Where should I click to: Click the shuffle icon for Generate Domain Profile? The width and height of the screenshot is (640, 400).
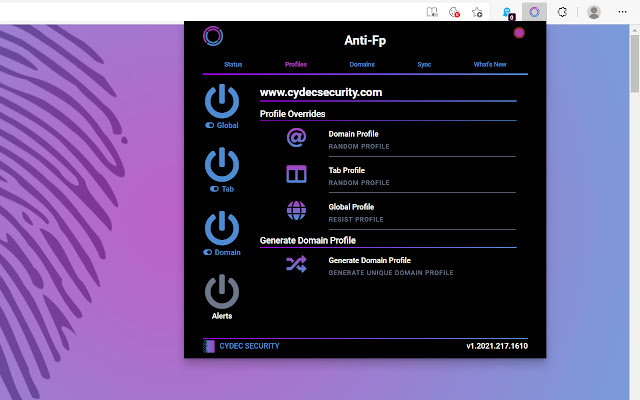click(296, 264)
